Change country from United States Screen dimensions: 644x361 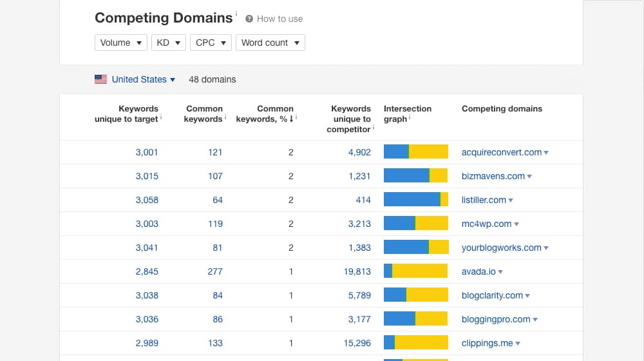tap(144, 79)
